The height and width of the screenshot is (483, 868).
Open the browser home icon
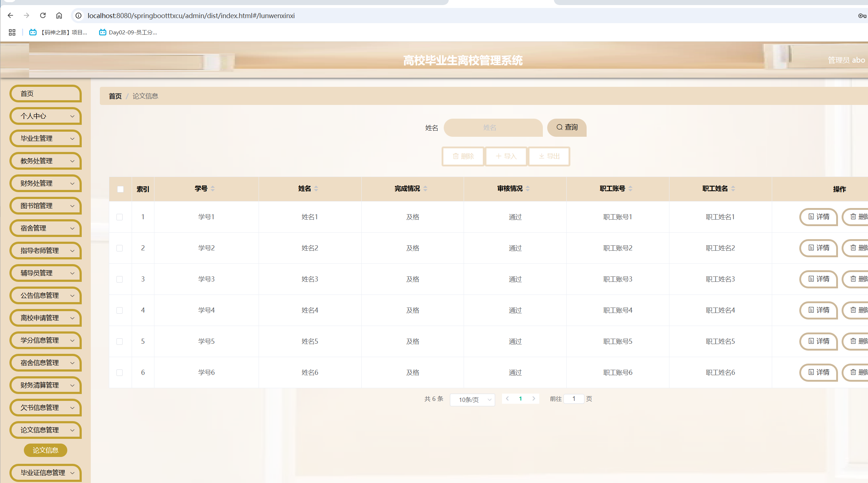59,16
